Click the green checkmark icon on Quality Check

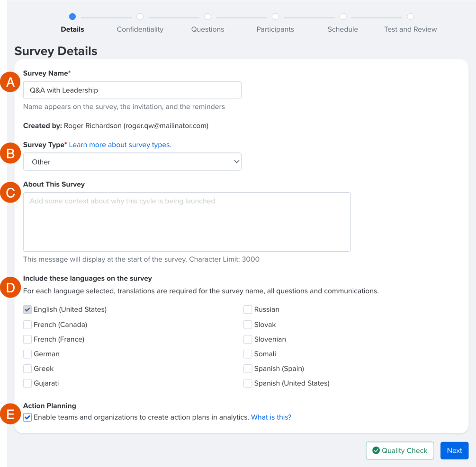[377, 450]
